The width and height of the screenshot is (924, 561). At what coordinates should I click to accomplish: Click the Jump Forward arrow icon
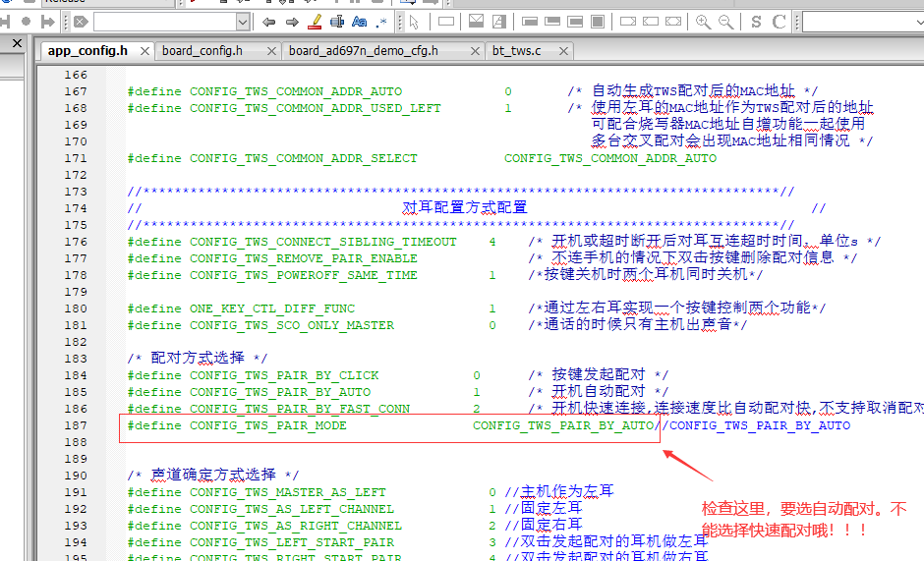pyautogui.click(x=292, y=23)
